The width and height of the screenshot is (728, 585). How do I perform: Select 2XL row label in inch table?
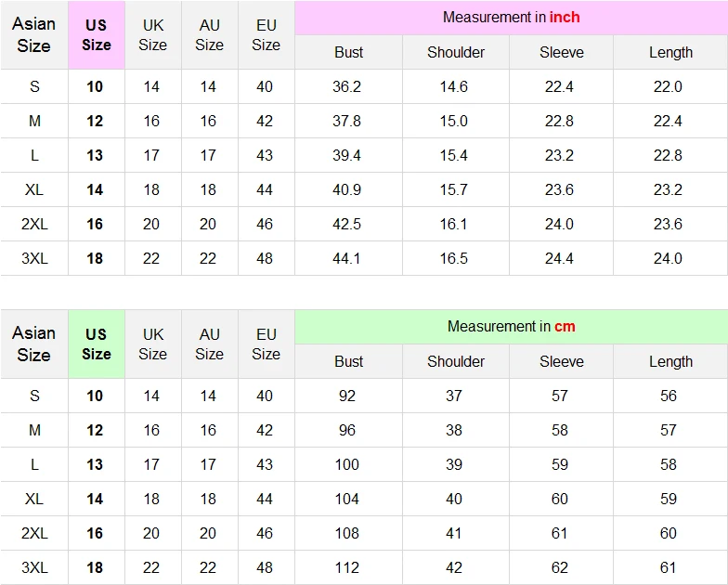click(34, 225)
